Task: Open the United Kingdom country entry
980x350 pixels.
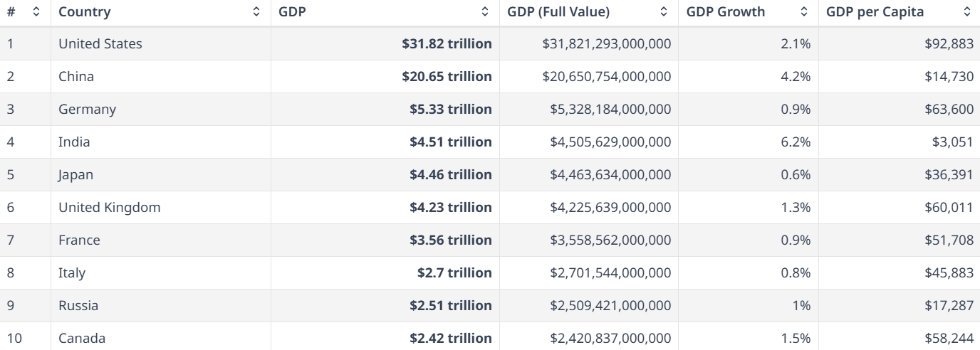Action: (x=109, y=208)
